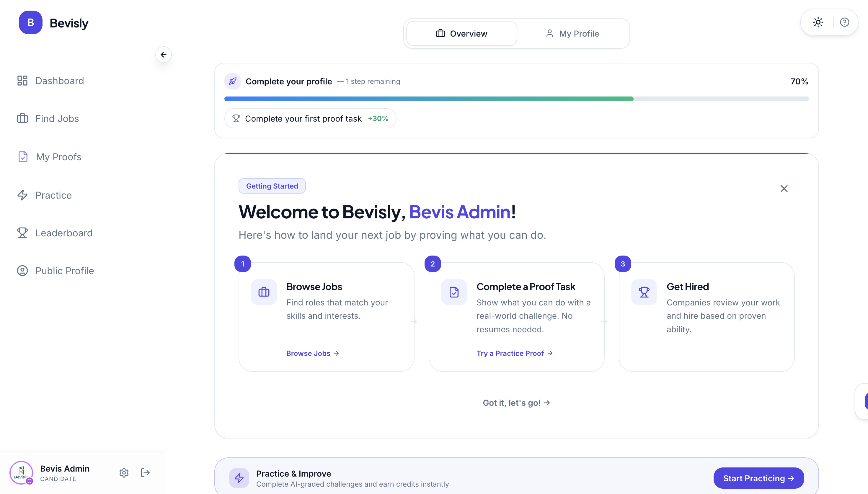Dismiss the Getting Started welcome card
Image resolution: width=868 pixels, height=494 pixels.
tap(784, 189)
